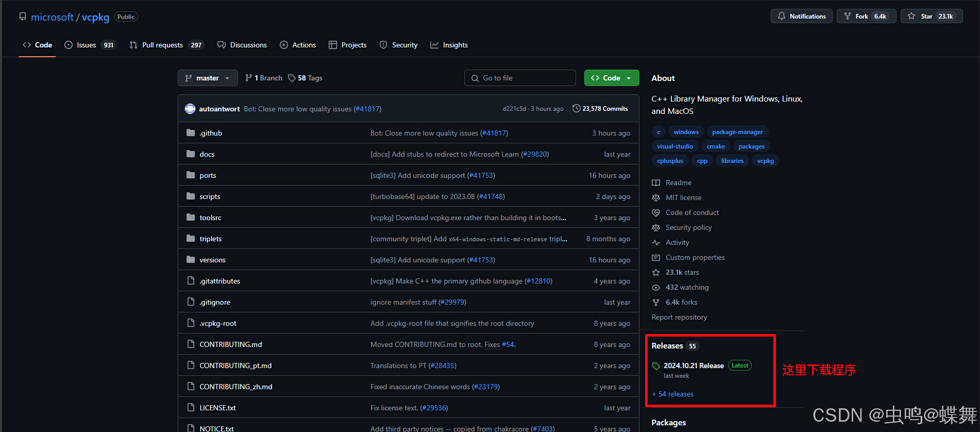
Task: Open the Pull requests tab
Action: click(x=167, y=45)
